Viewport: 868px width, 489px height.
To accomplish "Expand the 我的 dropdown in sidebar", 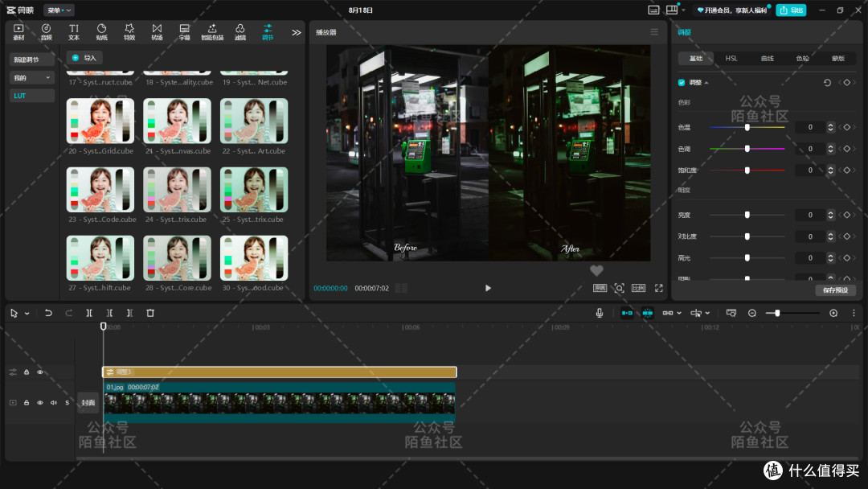I will pos(31,77).
